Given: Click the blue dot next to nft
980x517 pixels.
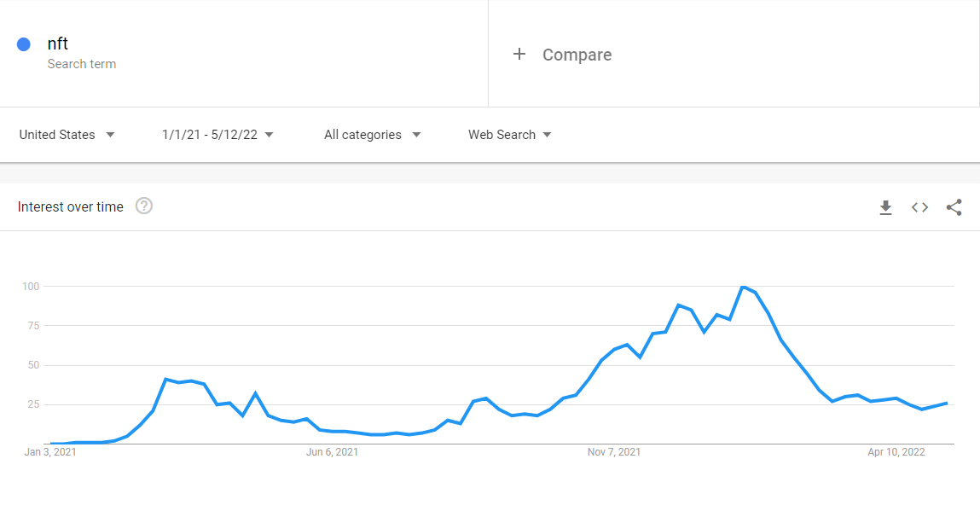Looking at the screenshot, I should tap(24, 44).
